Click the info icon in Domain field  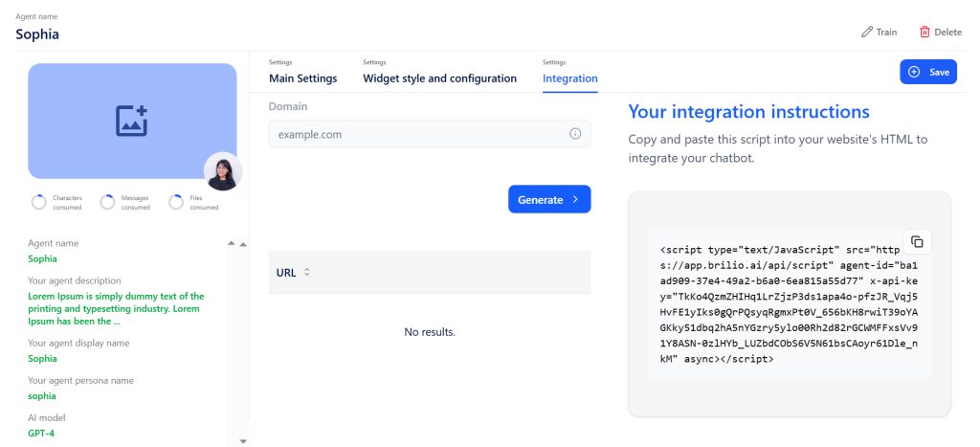[x=575, y=134]
